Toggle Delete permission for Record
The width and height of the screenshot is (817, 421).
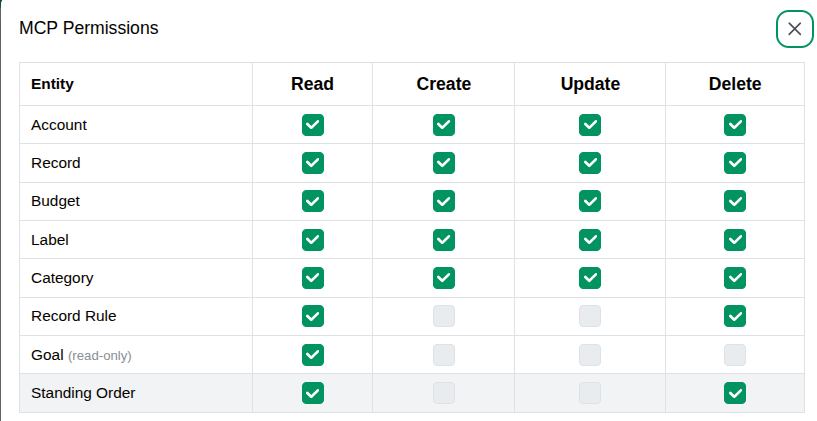click(735, 163)
